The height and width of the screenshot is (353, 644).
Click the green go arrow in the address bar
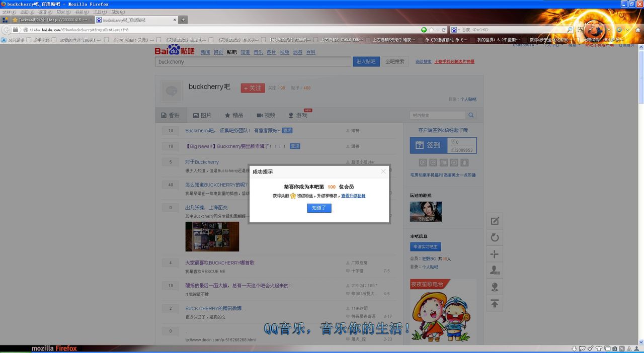(x=424, y=30)
